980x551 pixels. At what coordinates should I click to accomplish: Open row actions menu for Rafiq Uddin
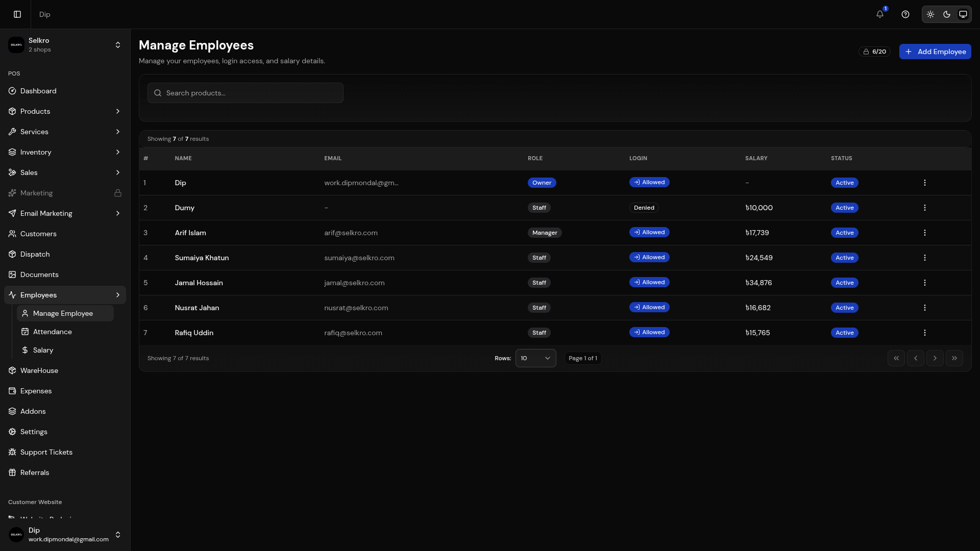[x=925, y=333]
